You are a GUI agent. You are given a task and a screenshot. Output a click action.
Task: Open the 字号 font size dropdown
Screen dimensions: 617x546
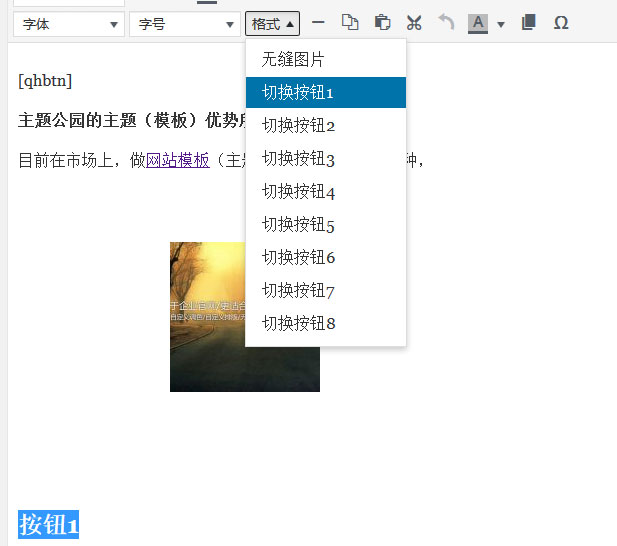pyautogui.click(x=184, y=24)
